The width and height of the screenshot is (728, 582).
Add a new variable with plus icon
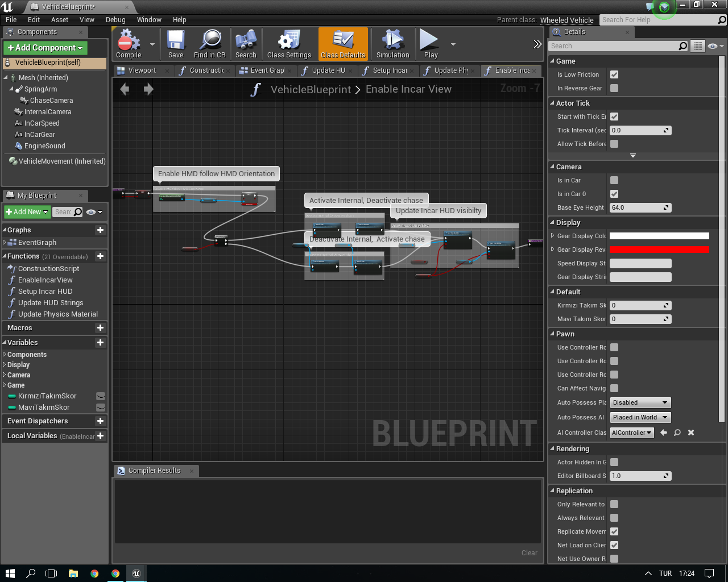coord(101,343)
